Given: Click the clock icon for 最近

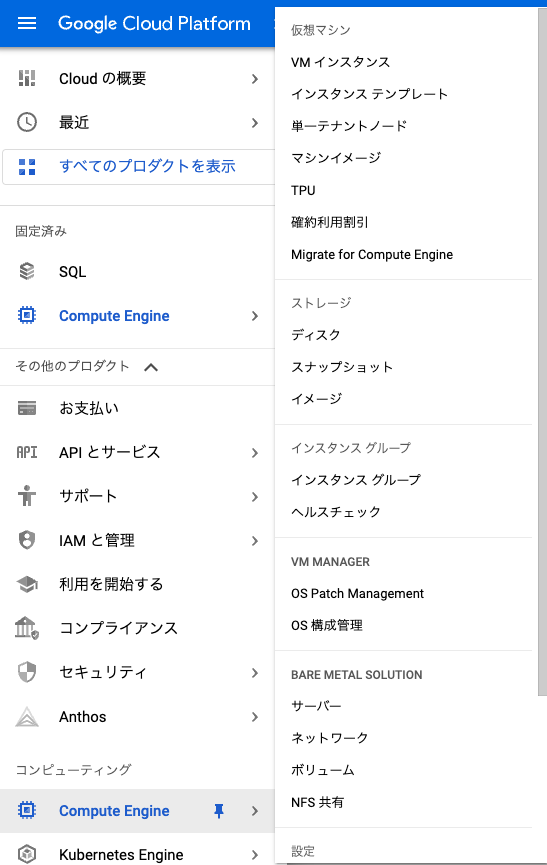Looking at the screenshot, I should pos(27,122).
